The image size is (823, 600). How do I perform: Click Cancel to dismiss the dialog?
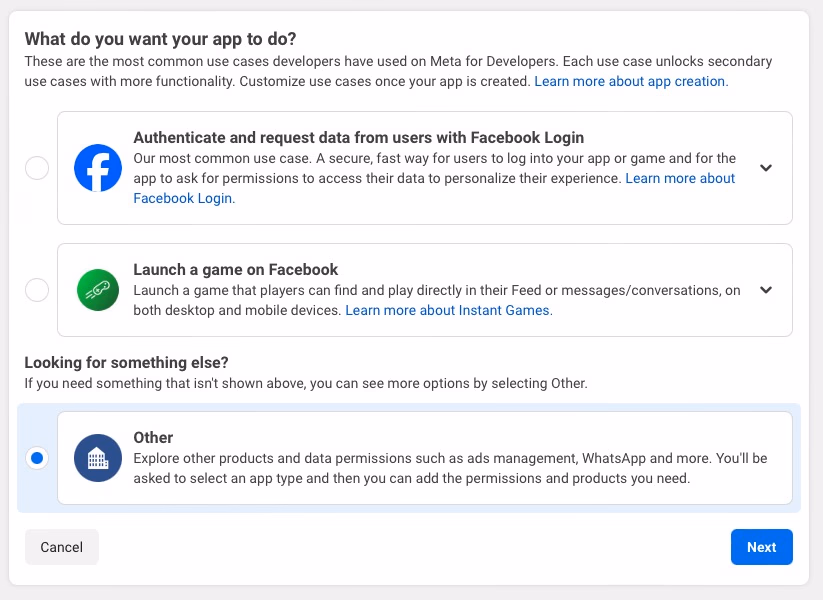click(x=61, y=547)
